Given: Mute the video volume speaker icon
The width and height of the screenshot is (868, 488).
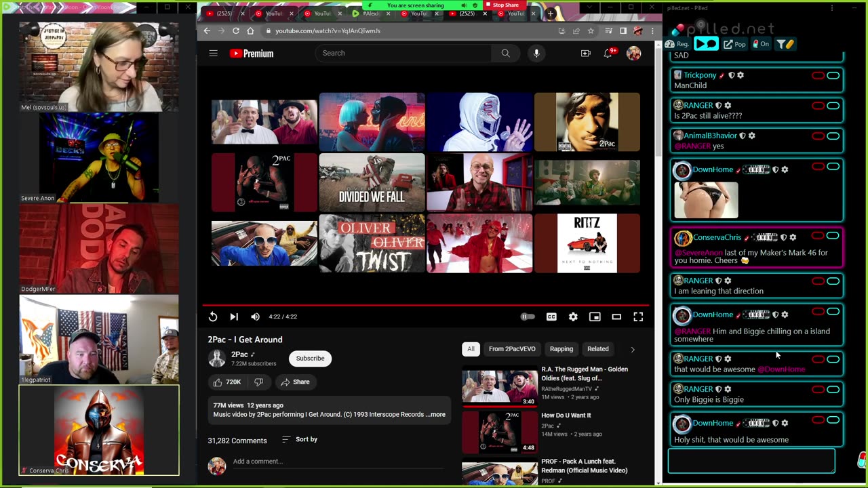Looking at the screenshot, I should click(x=255, y=317).
